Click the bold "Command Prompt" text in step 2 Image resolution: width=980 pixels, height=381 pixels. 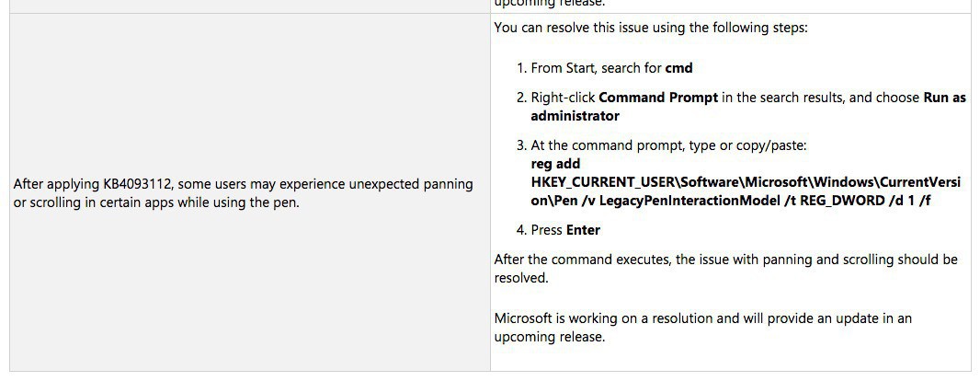(658, 98)
